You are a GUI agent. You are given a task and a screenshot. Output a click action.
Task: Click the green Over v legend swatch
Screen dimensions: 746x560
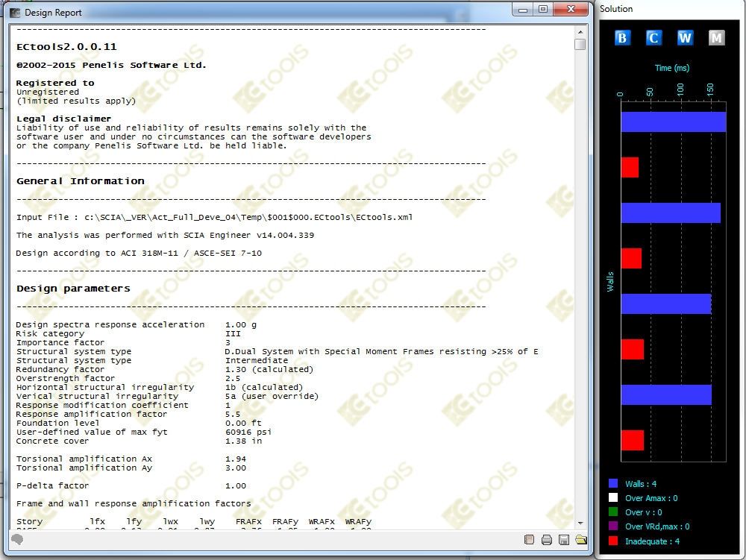coord(613,512)
